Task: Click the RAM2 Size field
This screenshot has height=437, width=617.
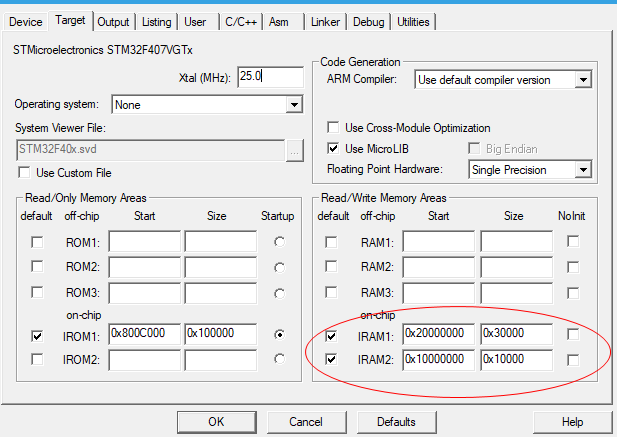Action: (x=516, y=267)
